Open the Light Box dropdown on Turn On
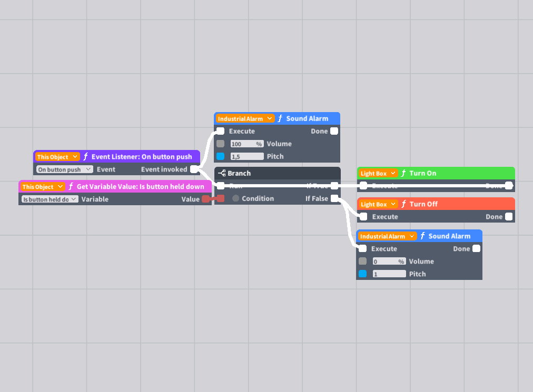Screen dimensions: 533x392 (377, 173)
